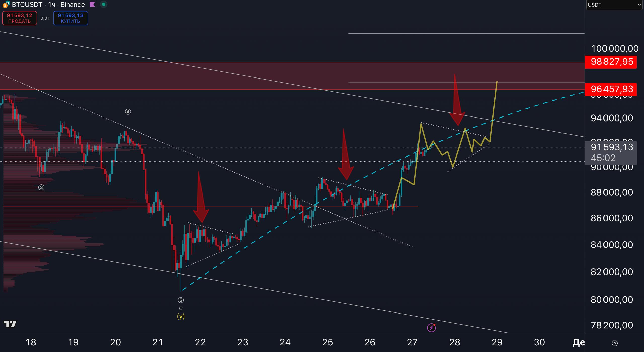Select the circled 3 wave label

point(41,187)
